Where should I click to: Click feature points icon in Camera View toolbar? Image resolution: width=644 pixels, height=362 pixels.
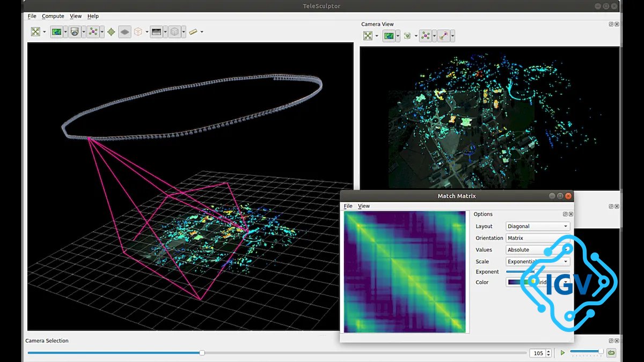pos(407,35)
